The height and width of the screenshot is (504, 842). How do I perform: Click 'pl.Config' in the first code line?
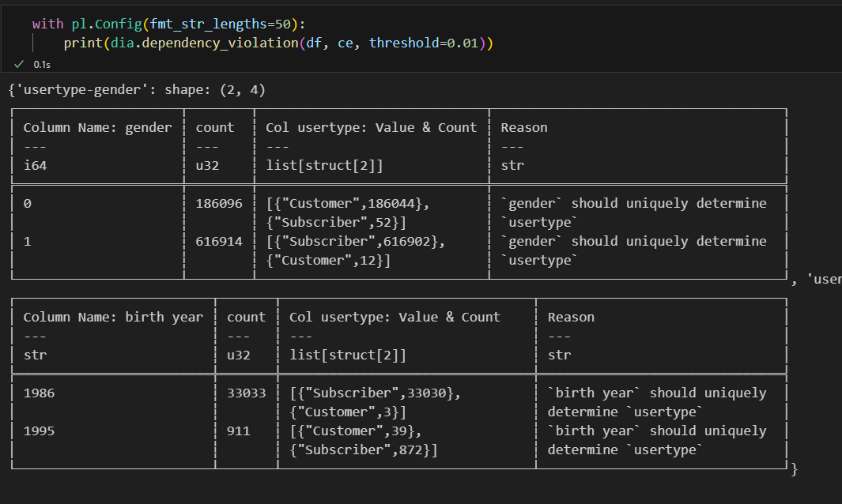106,24
